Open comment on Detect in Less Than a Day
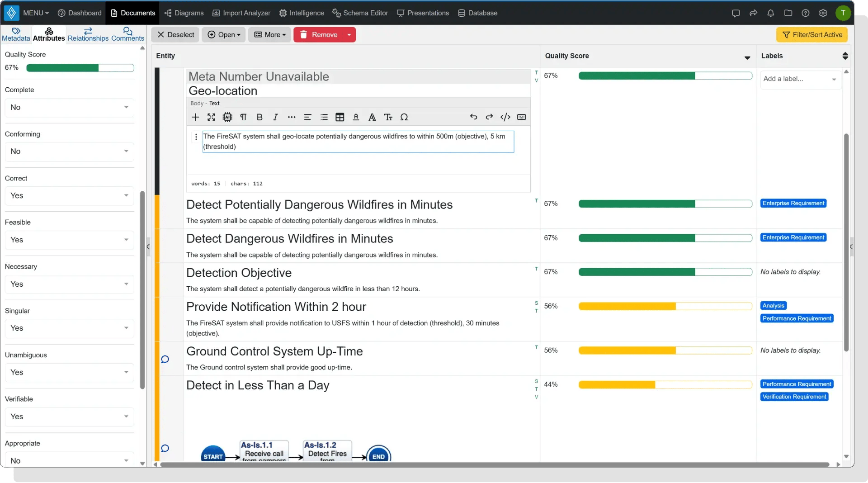 165,449
